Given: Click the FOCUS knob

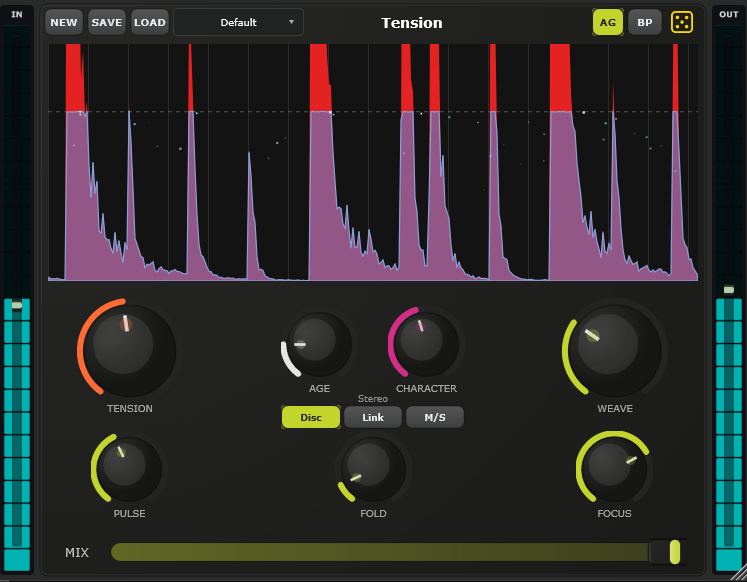Looking at the screenshot, I should 613,467.
